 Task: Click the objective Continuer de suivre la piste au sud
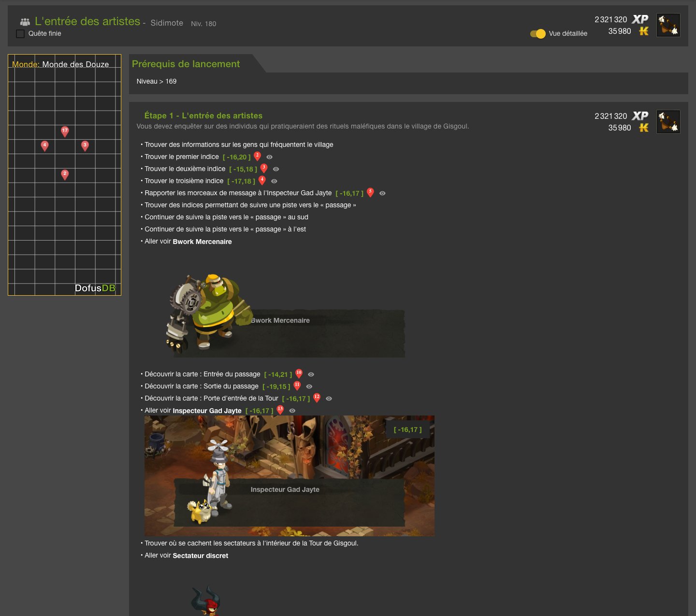226,217
